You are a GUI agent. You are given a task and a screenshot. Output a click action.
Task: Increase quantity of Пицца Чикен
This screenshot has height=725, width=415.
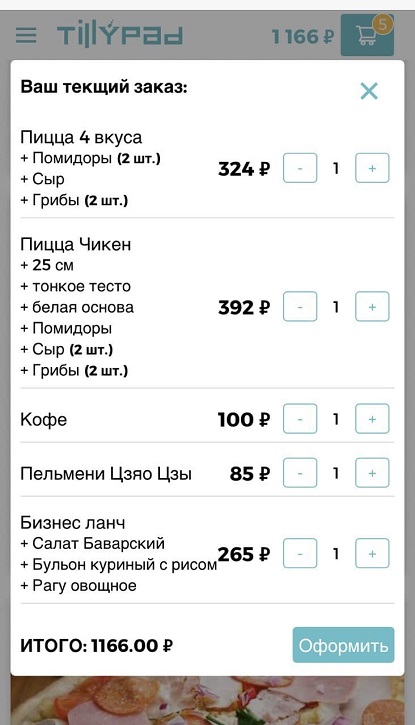pos(372,307)
